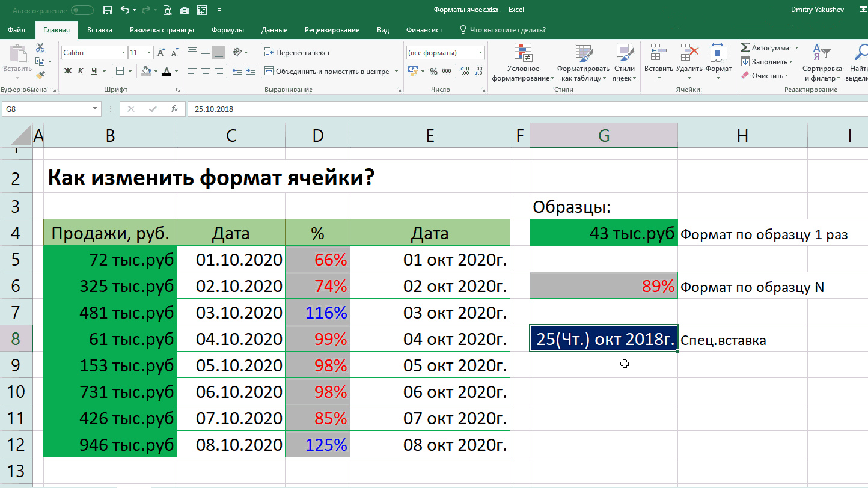Click the Undo arrow icon
868x488 pixels.
click(124, 10)
